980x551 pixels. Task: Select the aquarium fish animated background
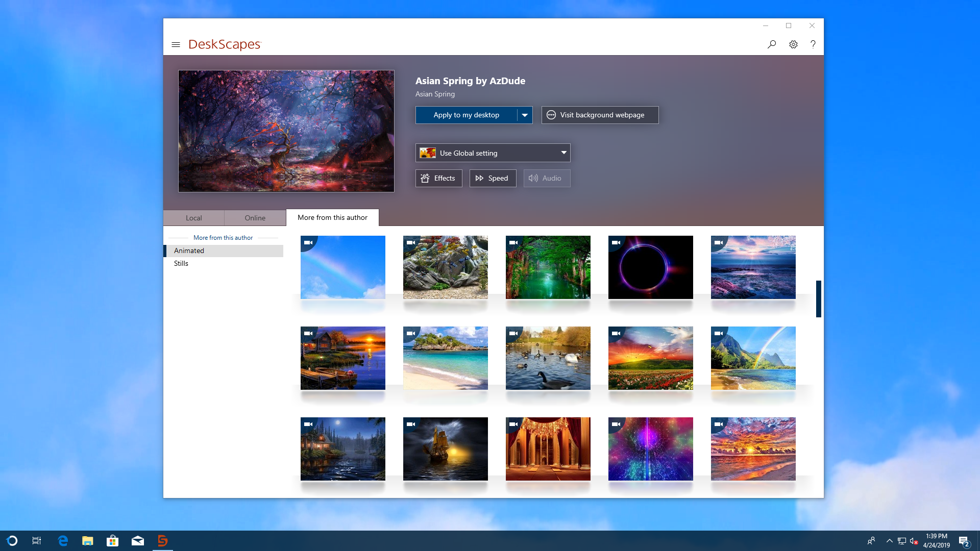coord(446,267)
